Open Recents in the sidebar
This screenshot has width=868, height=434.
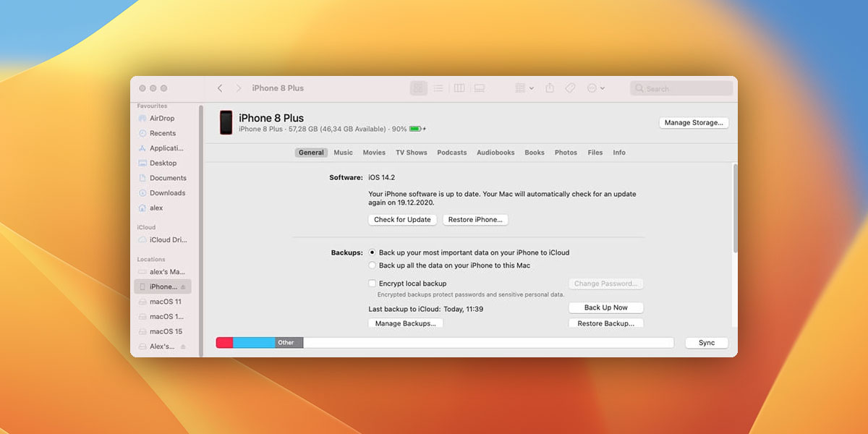(162, 133)
